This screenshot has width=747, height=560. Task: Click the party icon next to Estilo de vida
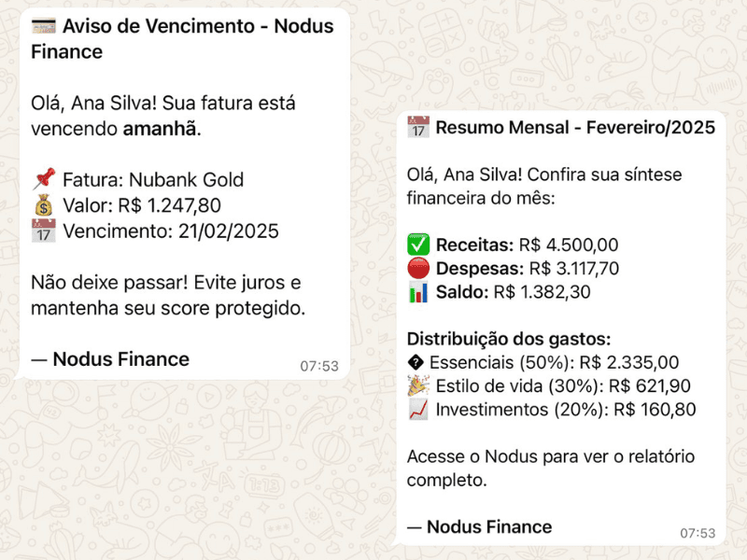coord(417,385)
